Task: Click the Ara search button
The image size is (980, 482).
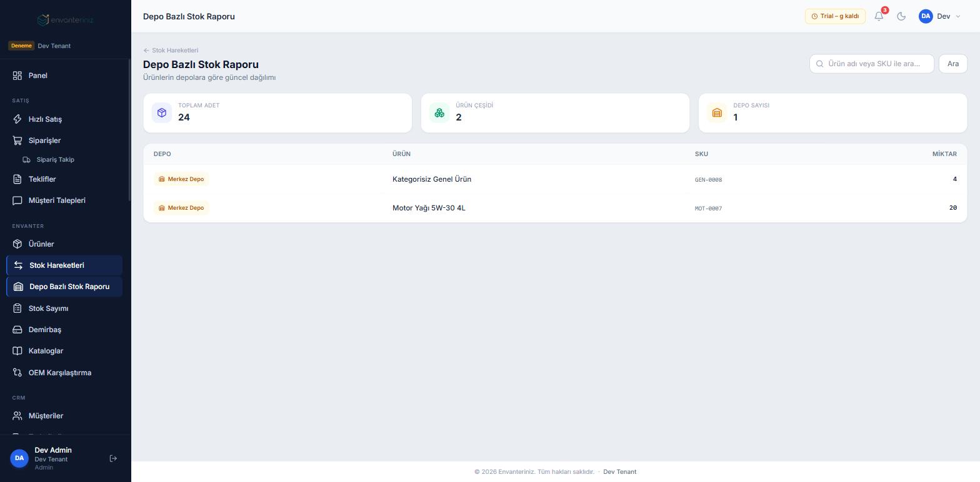Action: (x=953, y=64)
